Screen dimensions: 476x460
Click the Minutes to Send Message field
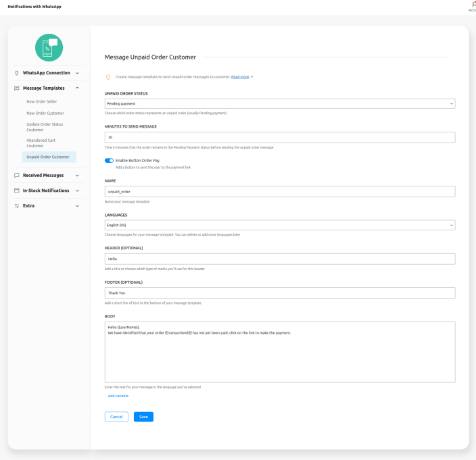pyautogui.click(x=280, y=137)
